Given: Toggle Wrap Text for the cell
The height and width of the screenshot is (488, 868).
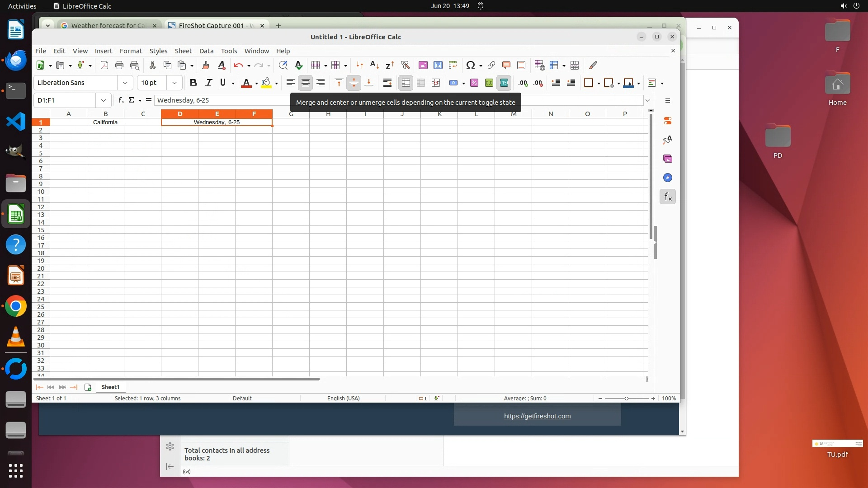Looking at the screenshot, I should click(x=387, y=83).
